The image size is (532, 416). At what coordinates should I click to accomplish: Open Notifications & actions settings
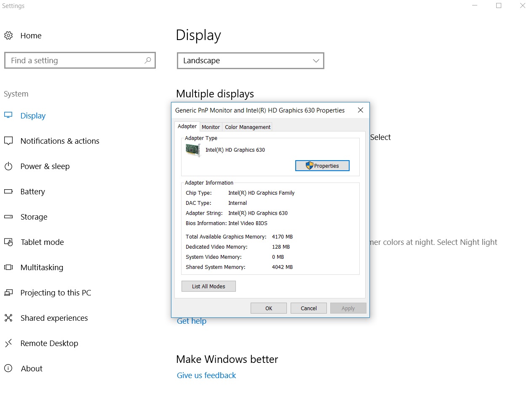point(60,141)
